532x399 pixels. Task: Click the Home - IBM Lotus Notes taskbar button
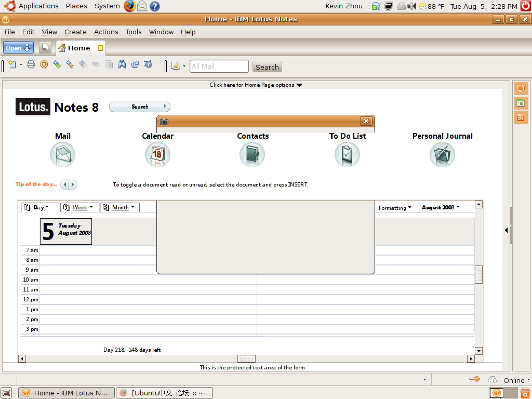pyautogui.click(x=66, y=393)
